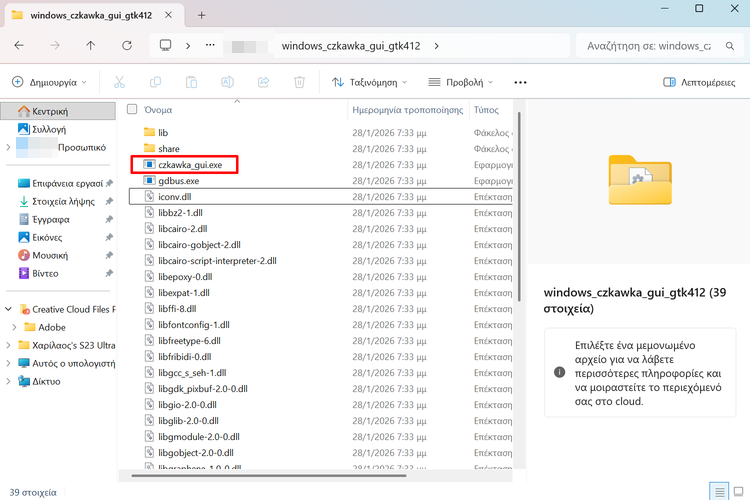Select the windows_czkawka_gui_gtk412 window tab
Viewport: 750px width, 500px height.
(x=90, y=15)
